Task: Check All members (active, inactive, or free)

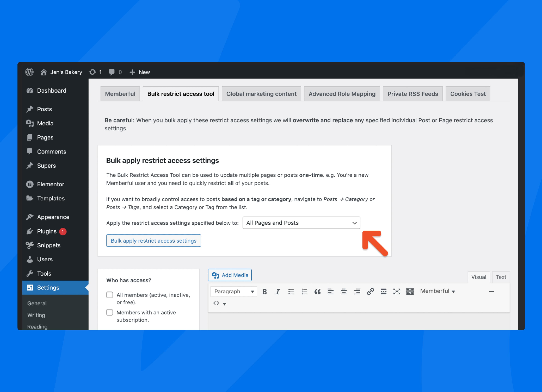Action: (109, 295)
